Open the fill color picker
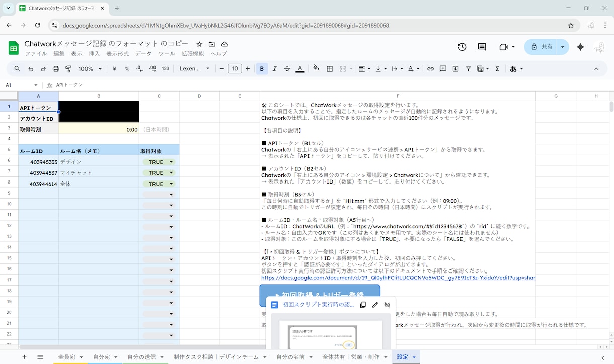This screenshot has height=364, width=614. [x=316, y=69]
